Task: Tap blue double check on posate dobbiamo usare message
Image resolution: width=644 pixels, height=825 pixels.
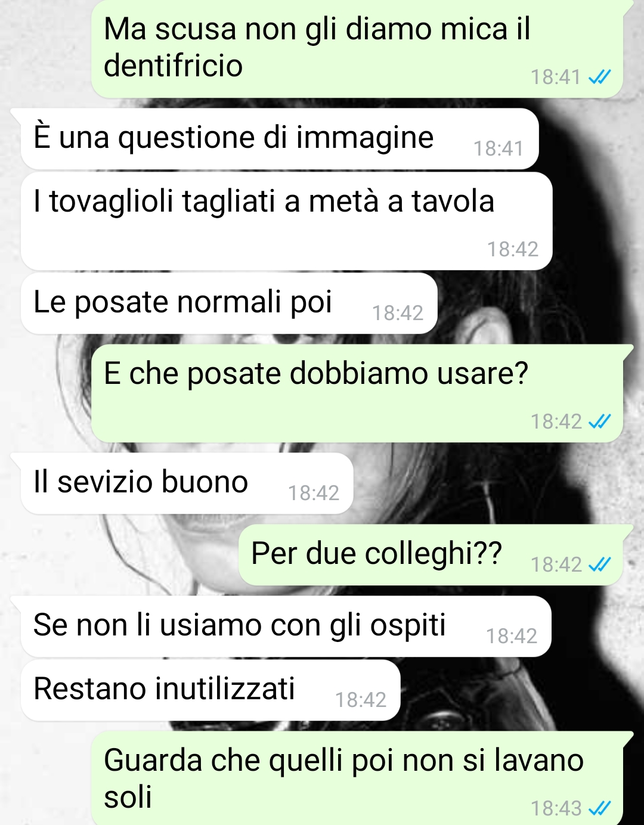Action: point(599,421)
